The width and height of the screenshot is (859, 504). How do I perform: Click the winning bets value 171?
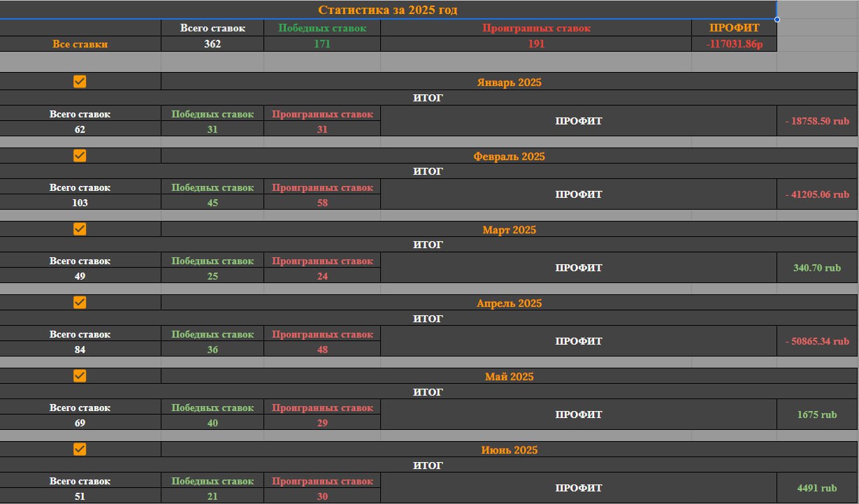322,43
